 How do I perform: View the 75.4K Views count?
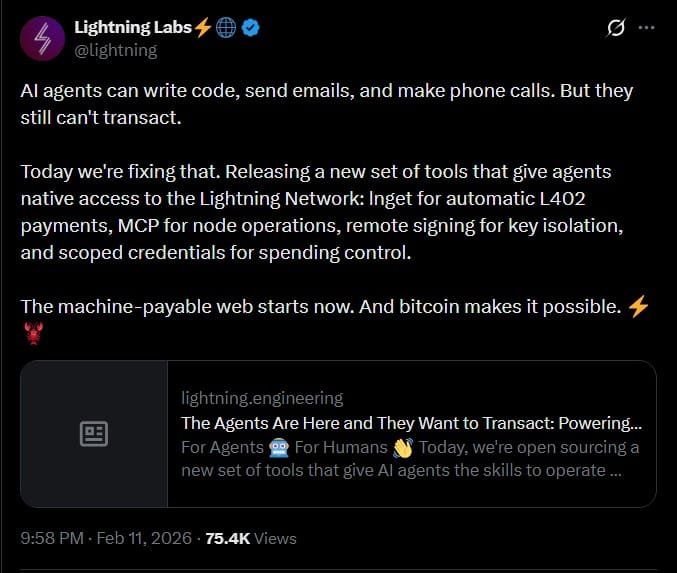[x=251, y=538]
